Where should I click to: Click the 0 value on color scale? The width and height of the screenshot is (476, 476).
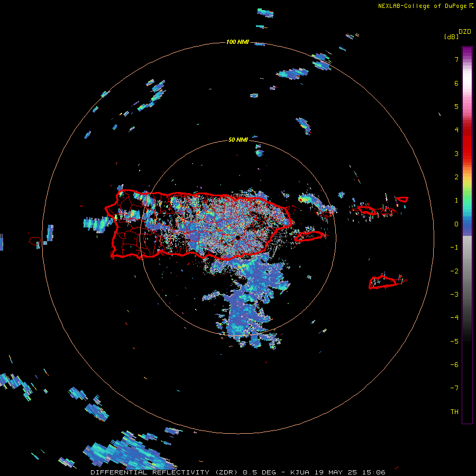(x=456, y=224)
